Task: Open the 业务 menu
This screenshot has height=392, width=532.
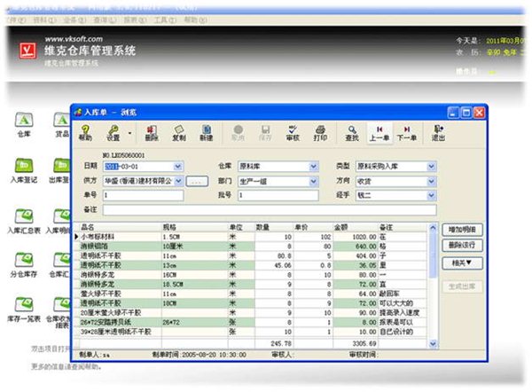Action: coord(74,20)
